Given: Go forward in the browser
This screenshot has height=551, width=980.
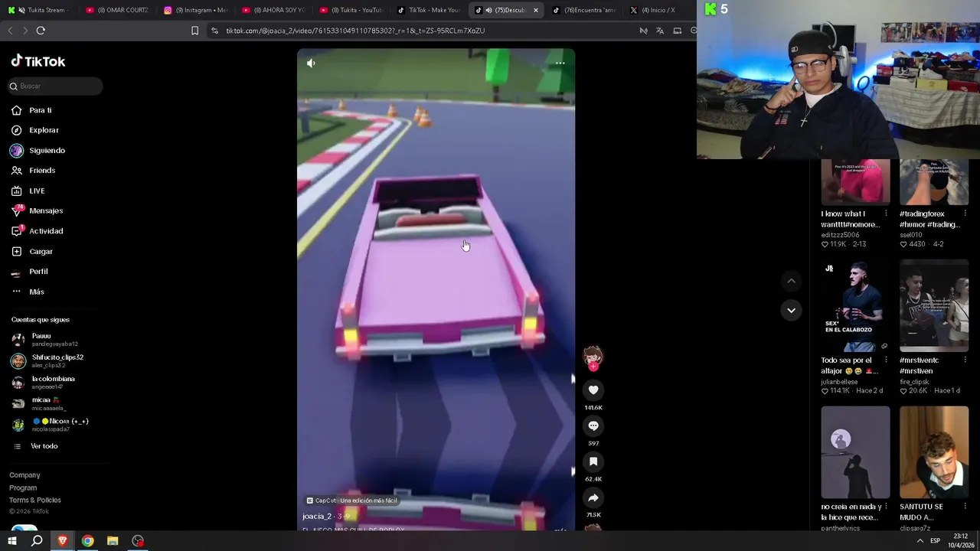Looking at the screenshot, I should [x=25, y=31].
